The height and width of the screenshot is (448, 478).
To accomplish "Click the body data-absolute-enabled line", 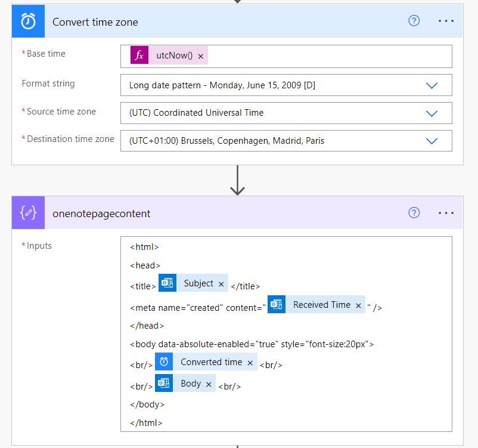I will tap(252, 344).
